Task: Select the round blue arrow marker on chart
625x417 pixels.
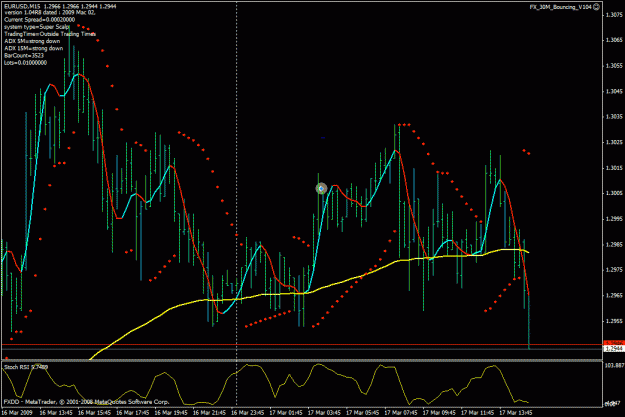Action: coord(321,188)
